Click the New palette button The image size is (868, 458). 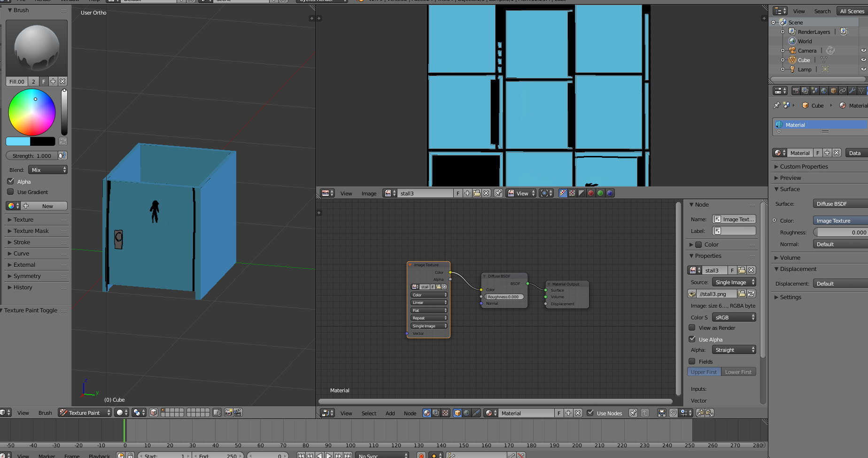point(45,206)
